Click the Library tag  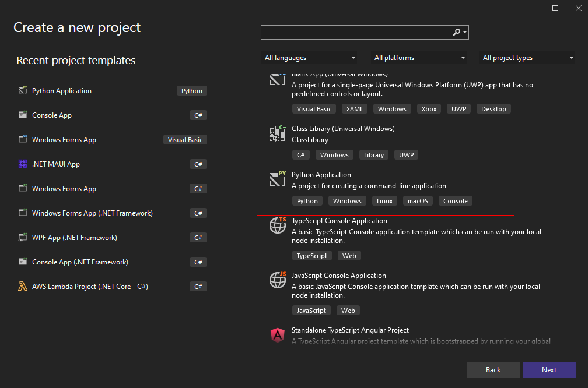(x=373, y=155)
